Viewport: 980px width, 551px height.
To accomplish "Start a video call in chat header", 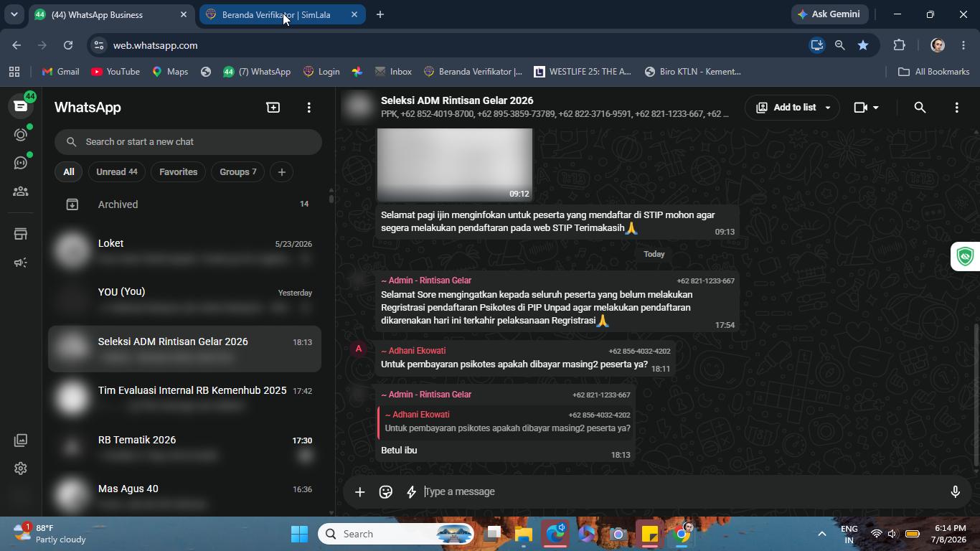I will point(861,107).
